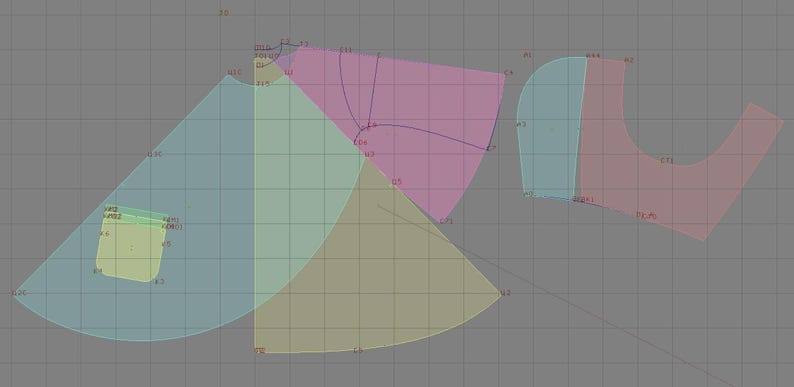The image size is (794, 387).
Task: Click point label U2 at right skirt corner
Action: click(x=505, y=293)
